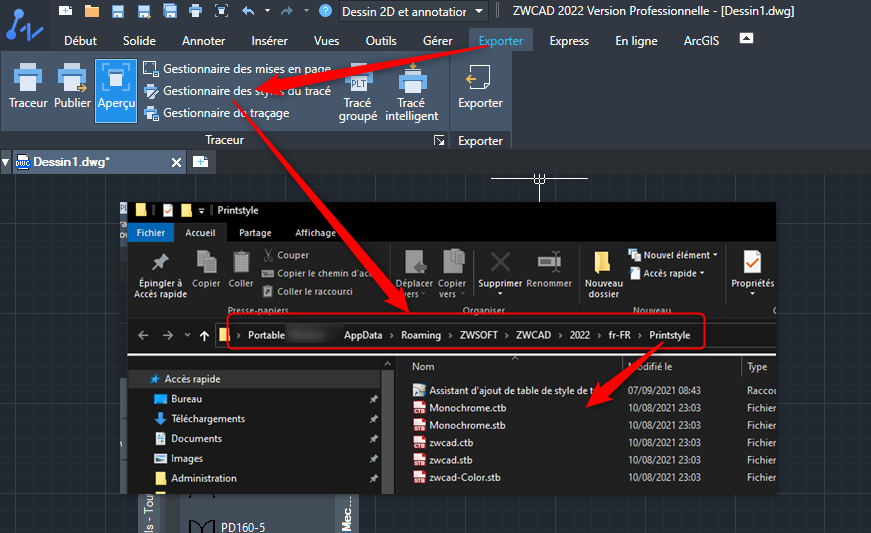Add a new drawing tab
Viewport: 871px width, 533px height.
coord(200,162)
